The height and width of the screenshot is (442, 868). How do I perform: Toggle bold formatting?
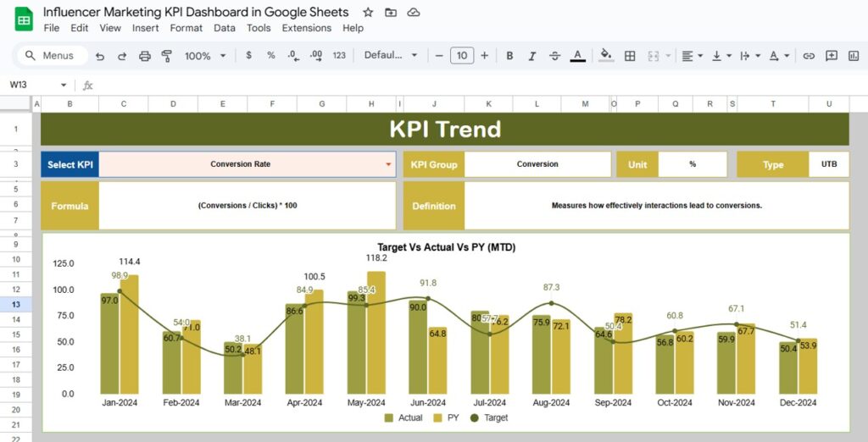(x=509, y=55)
